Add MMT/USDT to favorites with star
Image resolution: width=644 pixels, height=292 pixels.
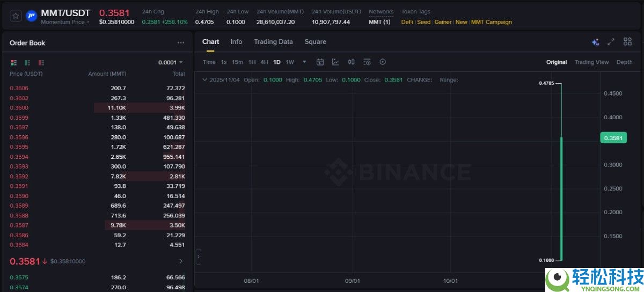click(16, 16)
